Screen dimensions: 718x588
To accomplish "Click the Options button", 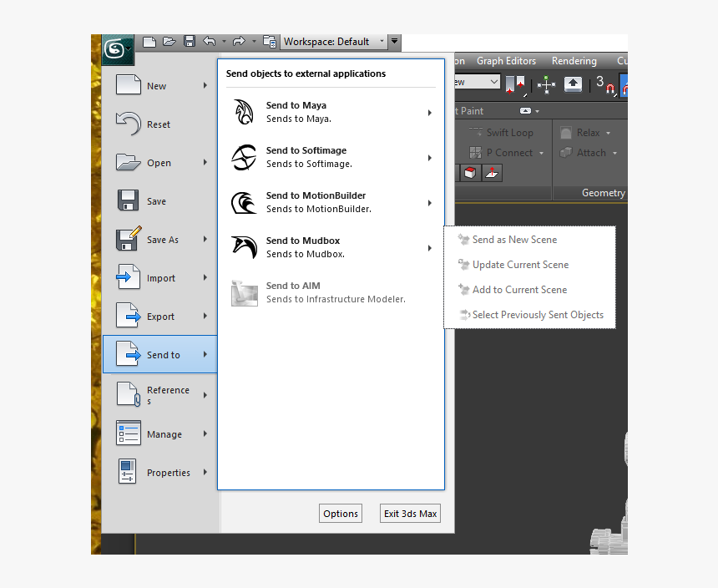I will click(x=341, y=514).
